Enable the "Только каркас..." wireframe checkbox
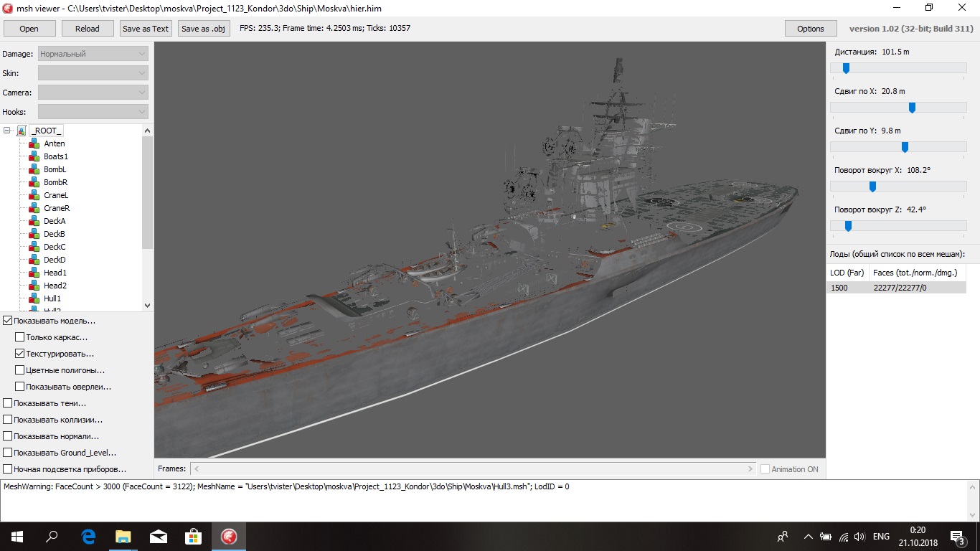This screenshot has height=551, width=980. tap(20, 337)
